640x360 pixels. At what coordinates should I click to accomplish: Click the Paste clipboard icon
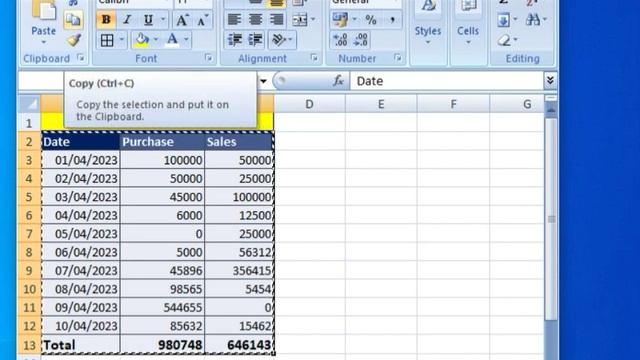coord(44,10)
